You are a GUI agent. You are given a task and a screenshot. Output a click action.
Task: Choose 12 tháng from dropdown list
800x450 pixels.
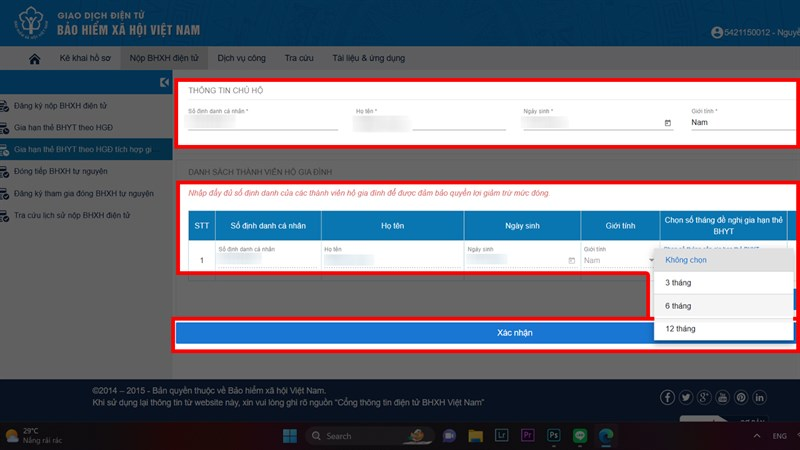723,329
